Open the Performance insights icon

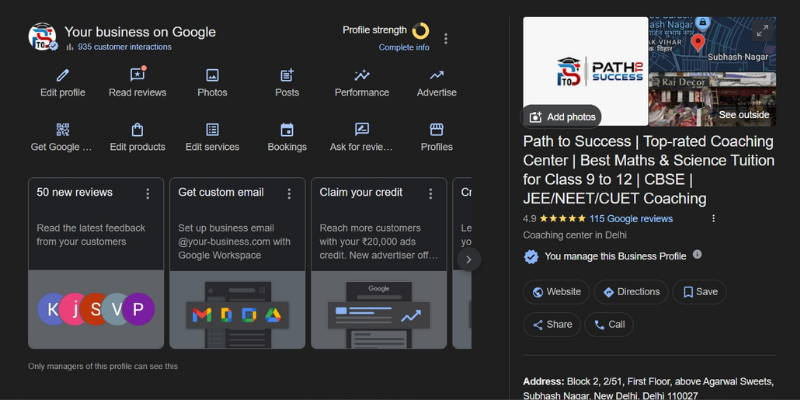362,75
